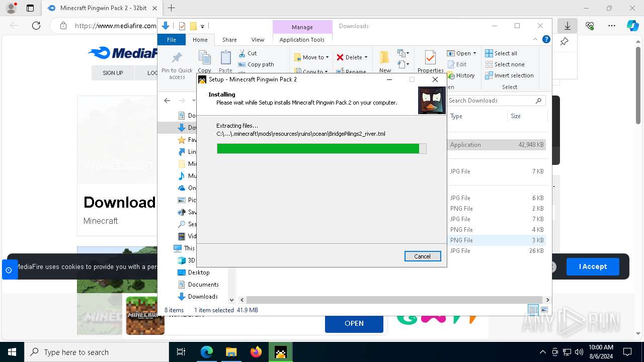Accept MediaFire cookies with I Accept
Screen dimensions: 644x362
coord(593,266)
